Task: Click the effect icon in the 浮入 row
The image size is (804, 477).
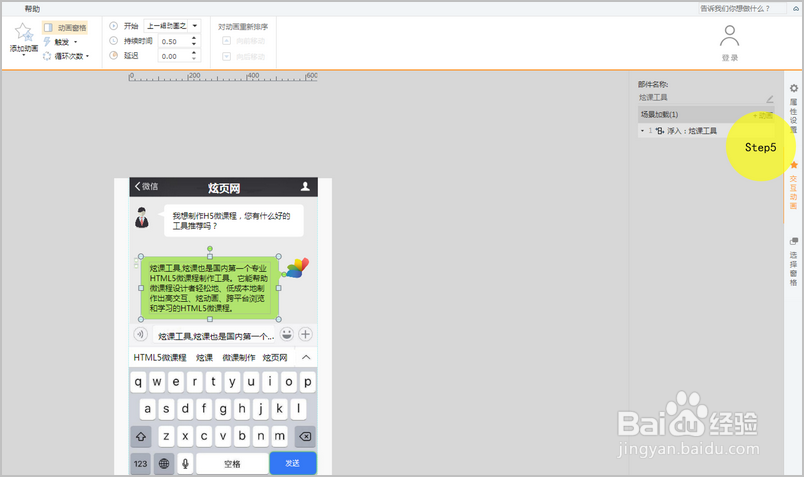Action: coord(660,131)
